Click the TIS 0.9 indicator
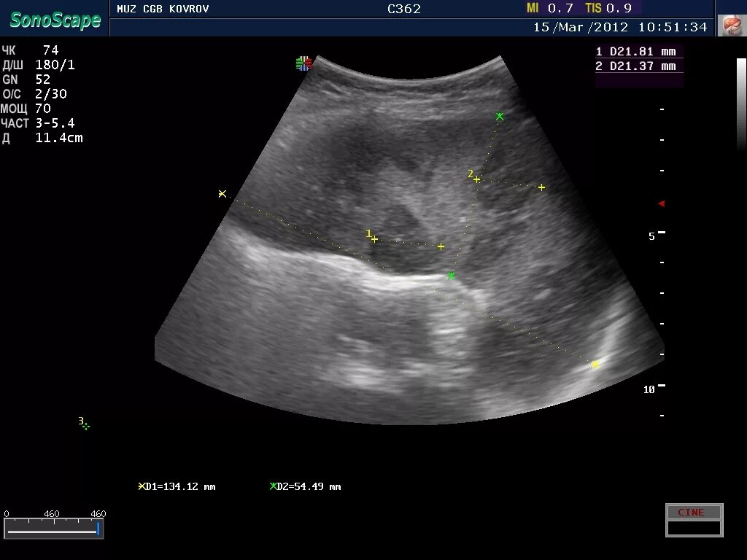Viewport: 747px width, 560px height. click(608, 7)
